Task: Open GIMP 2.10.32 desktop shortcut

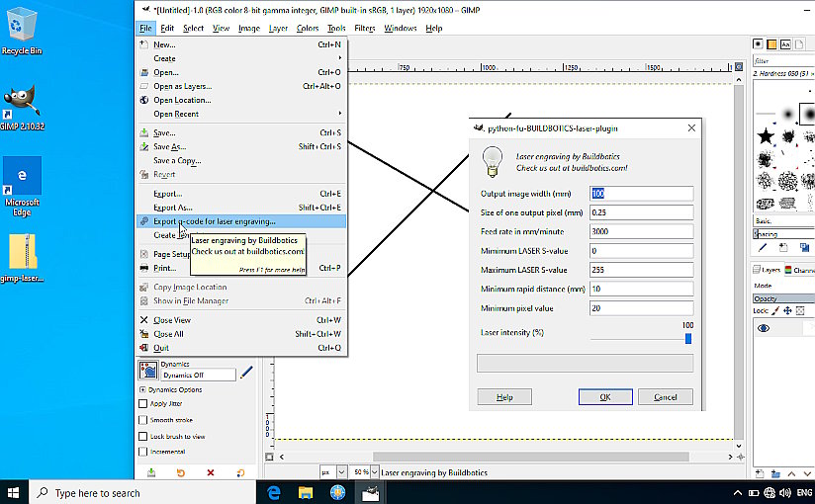Action: [x=22, y=108]
